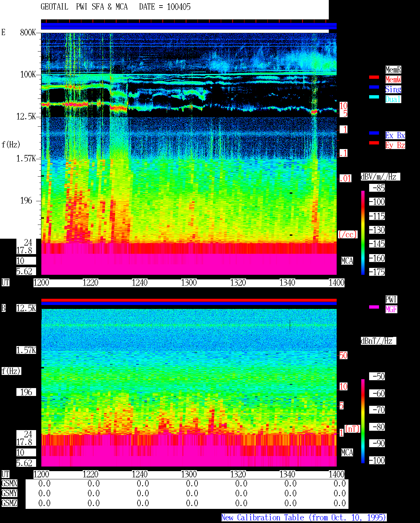Click the red [/cc] density unit label
The image size is (420, 523).
tap(347, 234)
